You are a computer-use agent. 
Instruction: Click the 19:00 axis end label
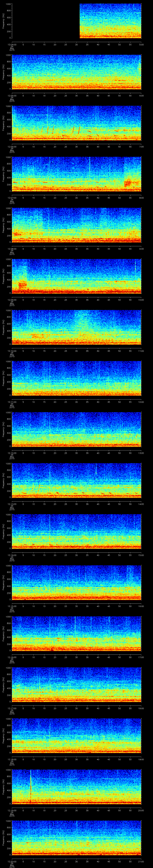(x=141, y=759)
